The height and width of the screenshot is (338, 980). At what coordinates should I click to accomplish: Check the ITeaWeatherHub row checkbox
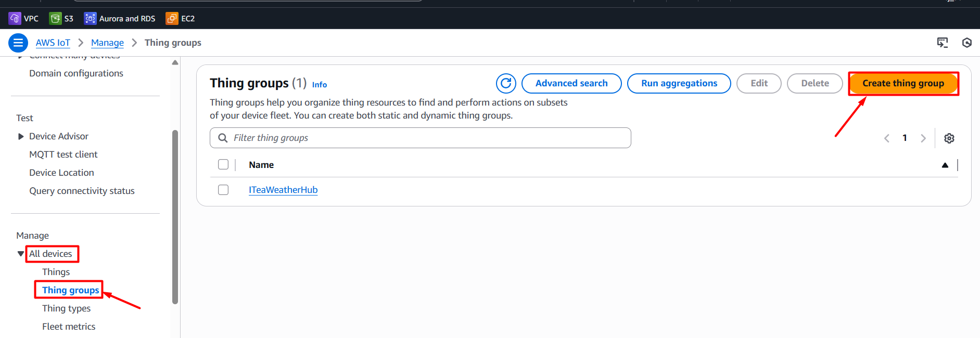(223, 190)
